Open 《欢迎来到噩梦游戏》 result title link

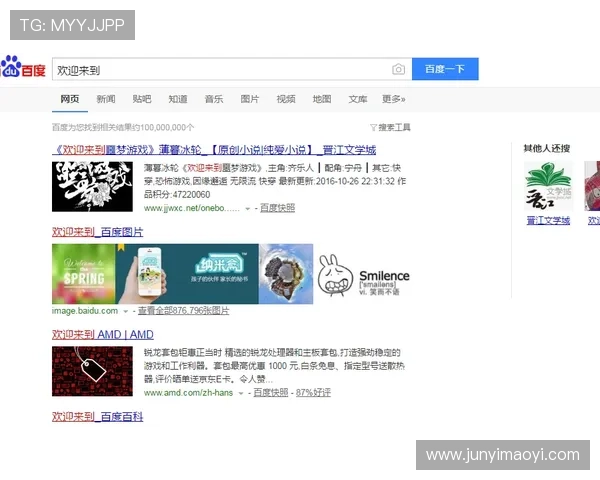point(214,150)
